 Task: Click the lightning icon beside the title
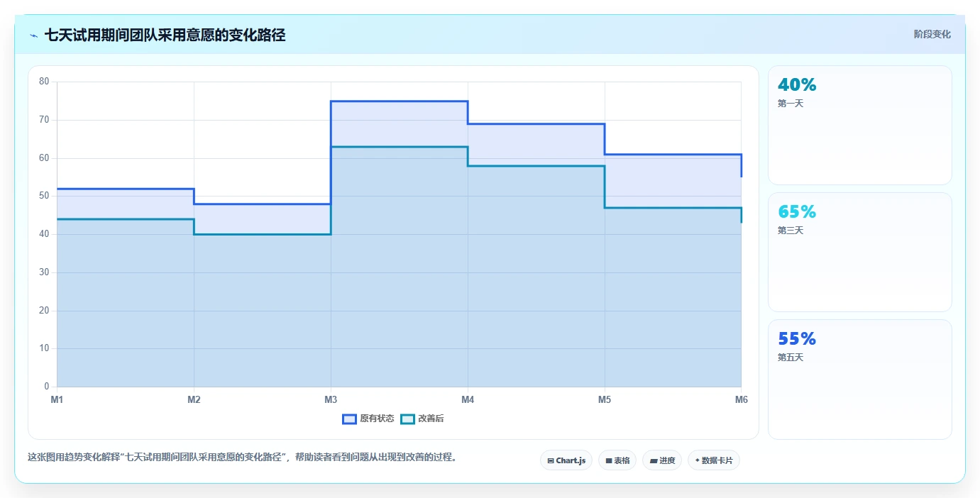click(34, 35)
